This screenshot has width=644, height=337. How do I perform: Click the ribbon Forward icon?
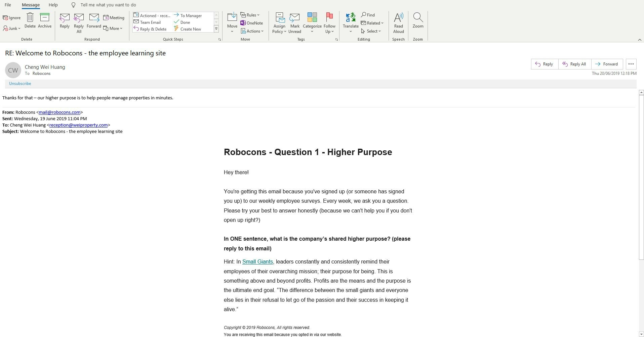pos(94,20)
